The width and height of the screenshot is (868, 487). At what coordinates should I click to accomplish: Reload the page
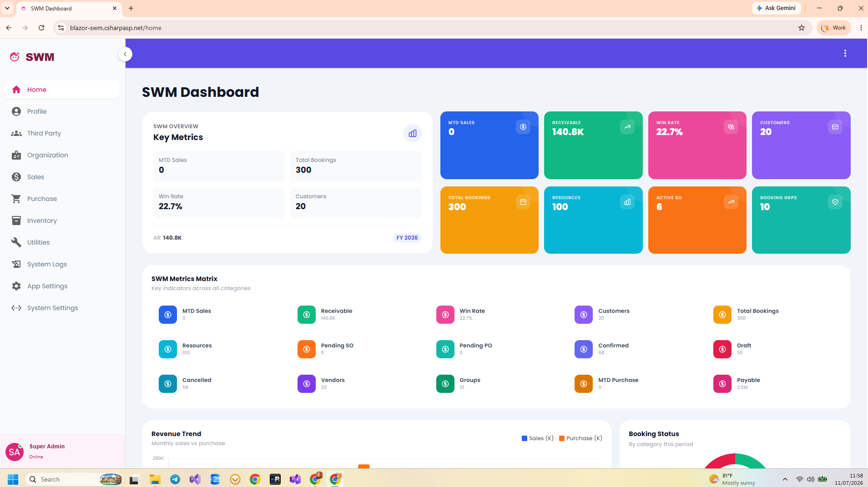(x=41, y=28)
